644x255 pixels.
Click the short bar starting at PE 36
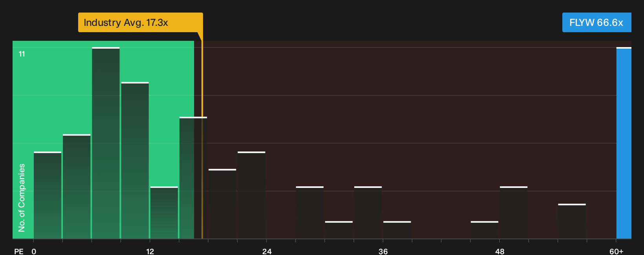tap(397, 230)
